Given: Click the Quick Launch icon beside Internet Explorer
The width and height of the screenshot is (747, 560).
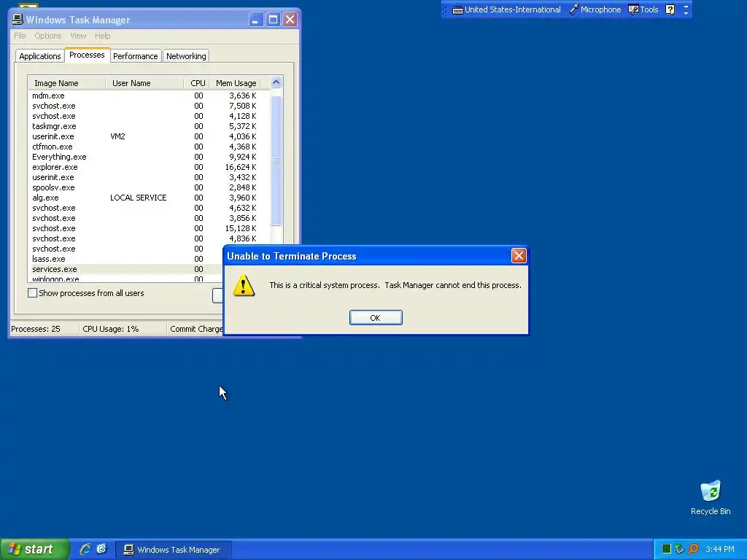Looking at the screenshot, I should click(101, 549).
